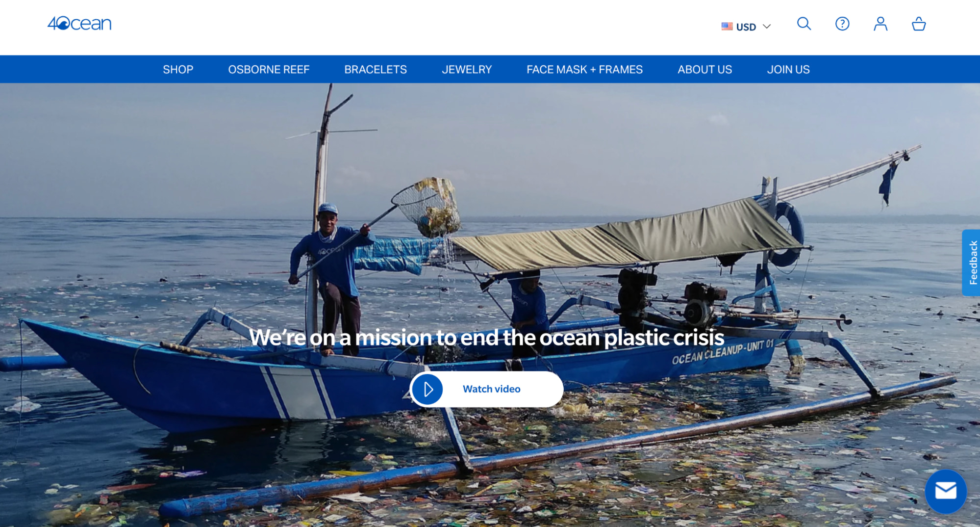The image size is (980, 527).
Task: View the shopping basket icon
Action: (x=919, y=24)
